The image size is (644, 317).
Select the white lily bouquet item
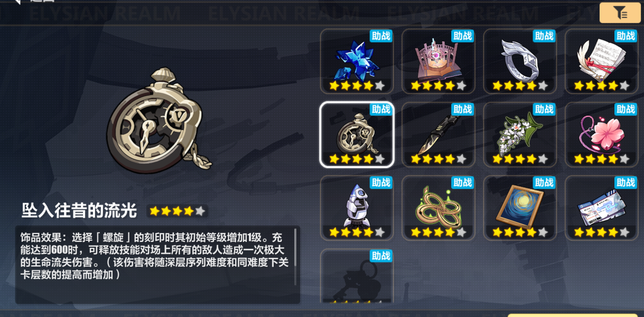[520, 135]
